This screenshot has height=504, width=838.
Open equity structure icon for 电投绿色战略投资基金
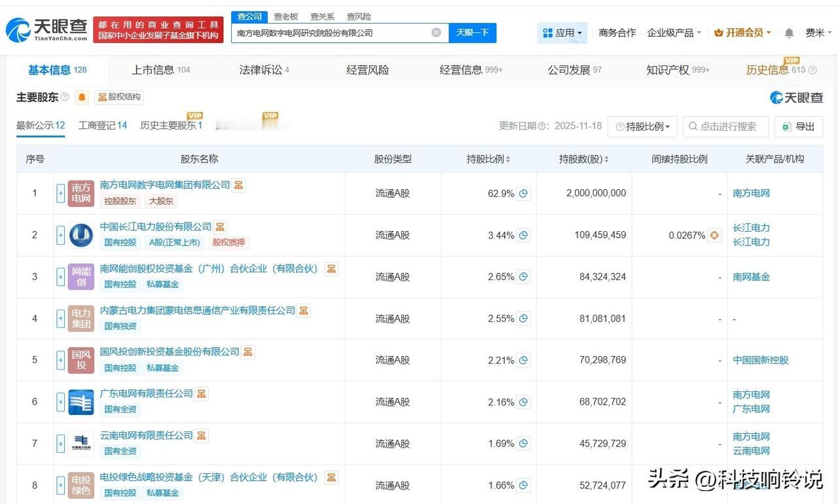click(x=331, y=477)
